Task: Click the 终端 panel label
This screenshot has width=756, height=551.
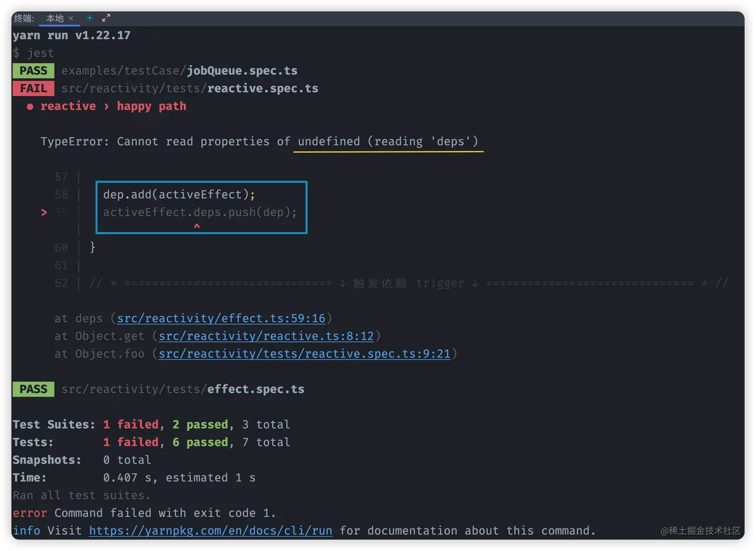Action: 24,18
